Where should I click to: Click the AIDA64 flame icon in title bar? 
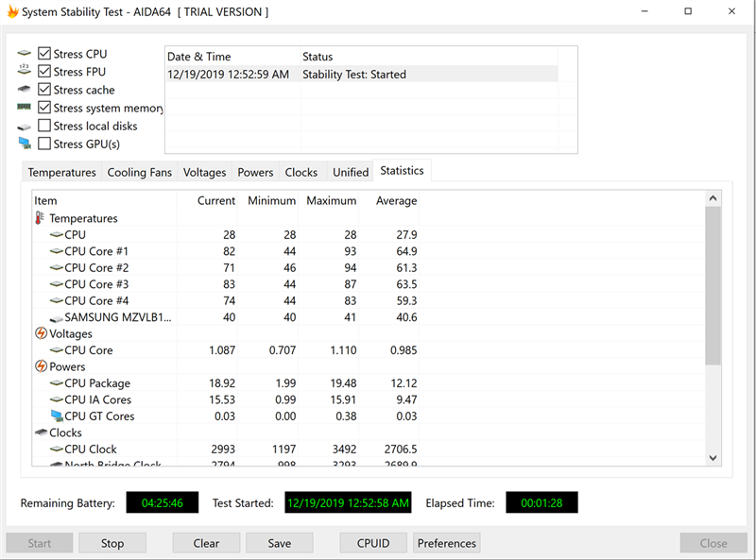click(x=12, y=12)
